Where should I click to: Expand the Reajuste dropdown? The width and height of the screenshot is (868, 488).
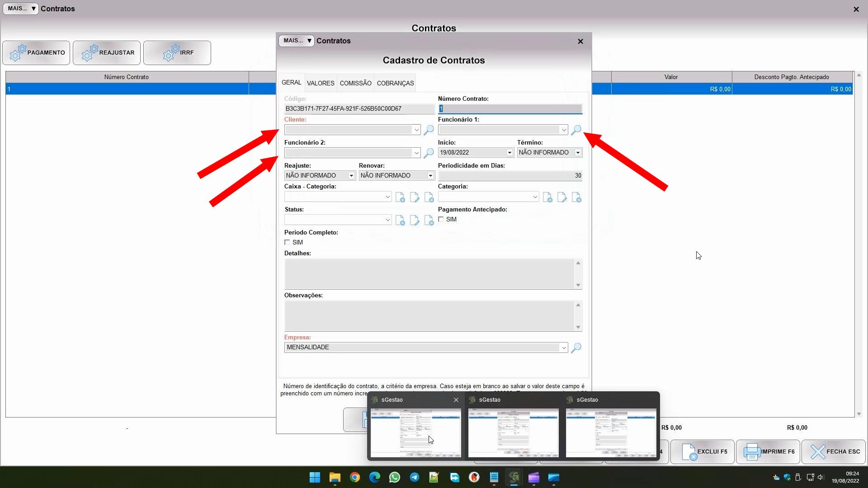351,176
